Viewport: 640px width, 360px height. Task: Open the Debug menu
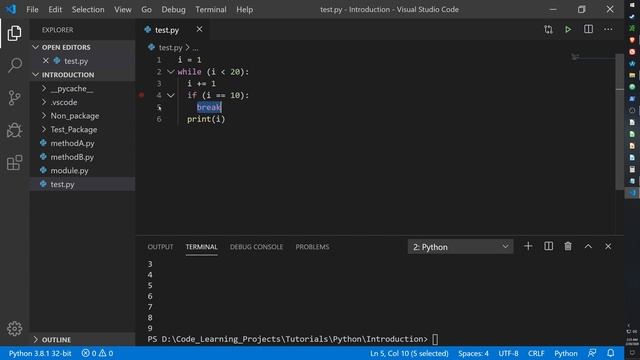coord(173,9)
